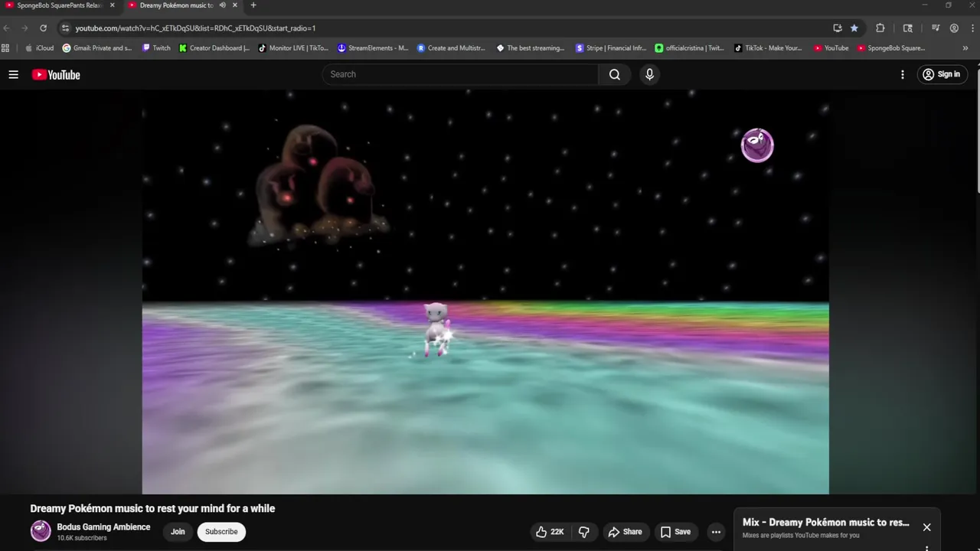This screenshot has width=980, height=551.
Task: Subscribe to Bodus Gaming Ambience
Action: point(221,532)
